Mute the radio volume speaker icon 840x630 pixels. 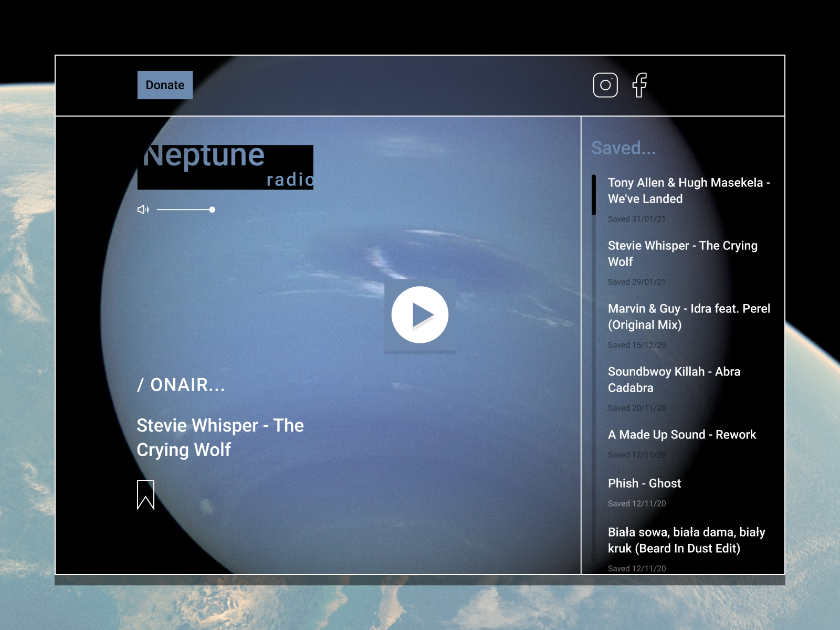(x=143, y=209)
